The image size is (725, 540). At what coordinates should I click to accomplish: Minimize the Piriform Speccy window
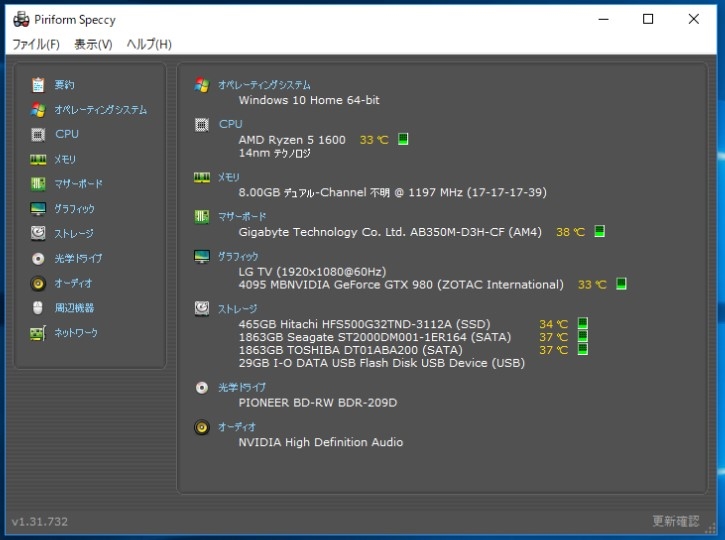click(603, 19)
